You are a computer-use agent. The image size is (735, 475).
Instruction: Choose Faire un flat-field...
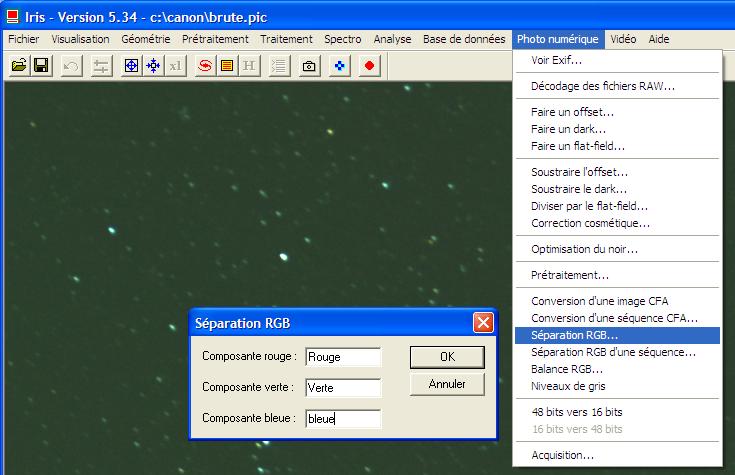click(617, 146)
